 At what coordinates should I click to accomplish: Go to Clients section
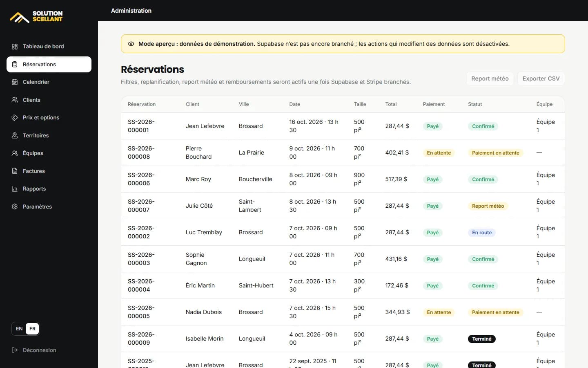pos(49,100)
